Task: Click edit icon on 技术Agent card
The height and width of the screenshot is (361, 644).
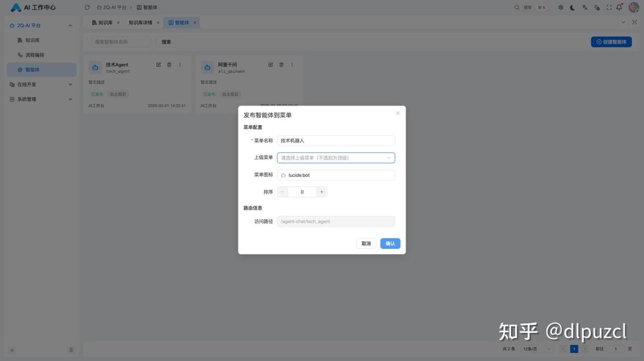Action: click(x=158, y=65)
